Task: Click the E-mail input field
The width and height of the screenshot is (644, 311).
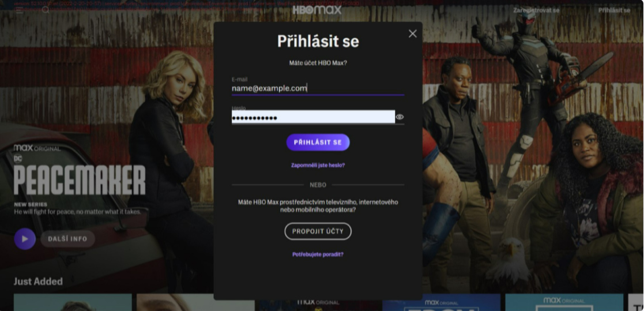Action: pyautogui.click(x=318, y=88)
